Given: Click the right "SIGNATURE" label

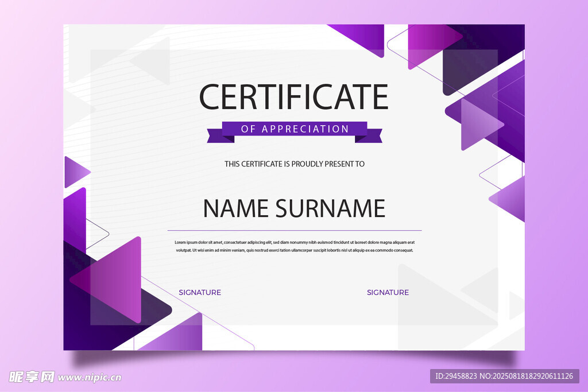Looking at the screenshot, I should point(388,292).
